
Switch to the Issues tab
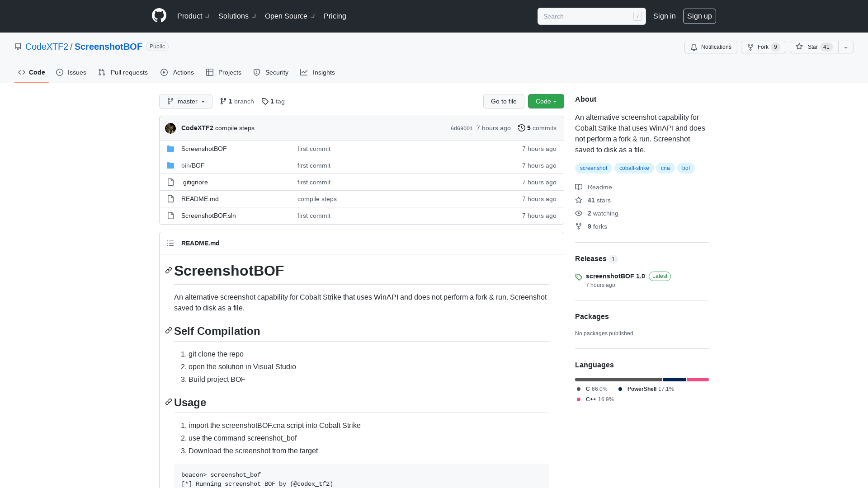(71, 72)
